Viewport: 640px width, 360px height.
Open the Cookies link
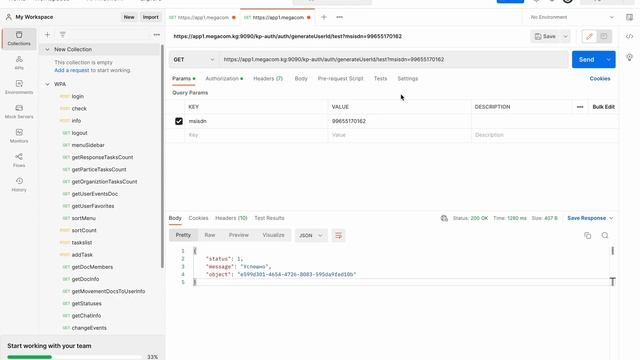pos(600,78)
